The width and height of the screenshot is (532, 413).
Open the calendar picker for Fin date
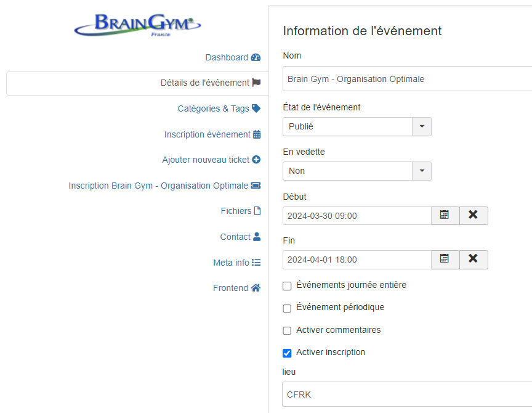(x=445, y=260)
